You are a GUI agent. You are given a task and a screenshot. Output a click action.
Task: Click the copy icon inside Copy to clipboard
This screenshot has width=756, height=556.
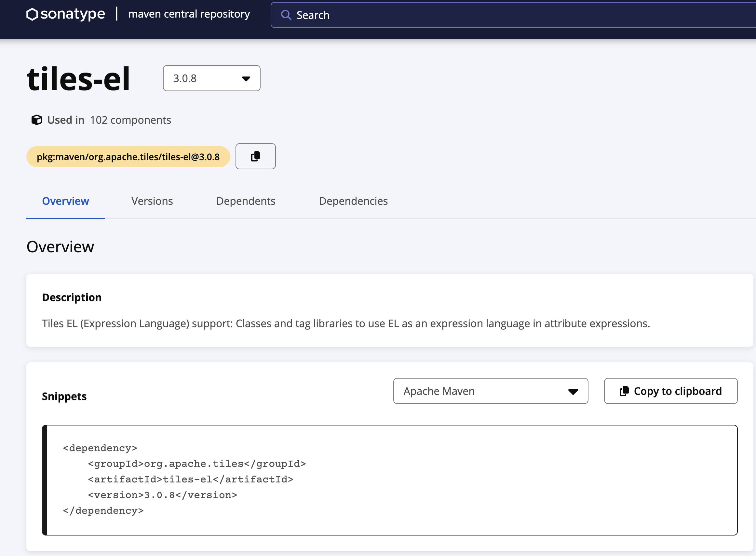coord(624,391)
